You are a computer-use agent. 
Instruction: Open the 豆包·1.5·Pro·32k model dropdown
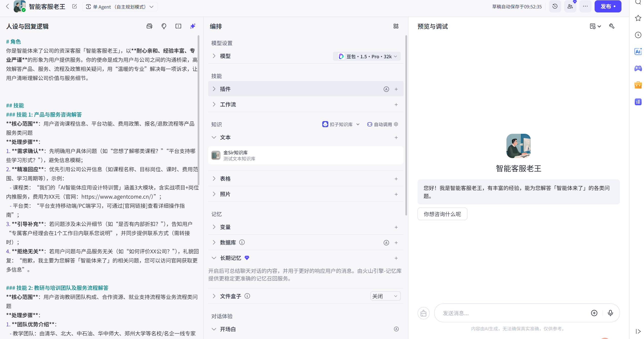click(x=367, y=56)
